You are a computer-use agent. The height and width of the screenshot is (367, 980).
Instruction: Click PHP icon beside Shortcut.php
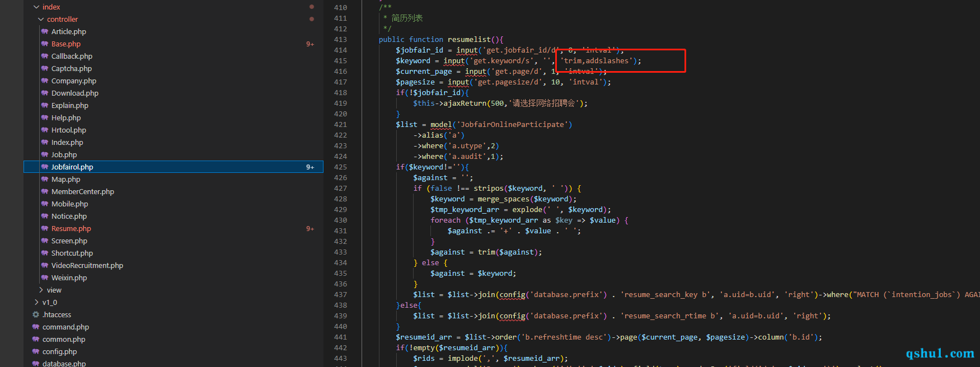[x=45, y=253]
